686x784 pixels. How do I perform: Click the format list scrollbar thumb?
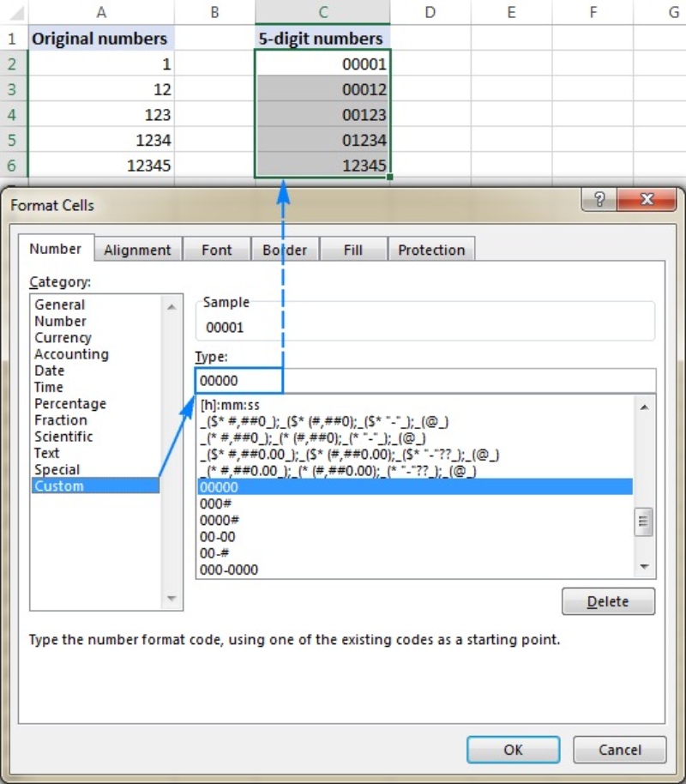(x=643, y=522)
